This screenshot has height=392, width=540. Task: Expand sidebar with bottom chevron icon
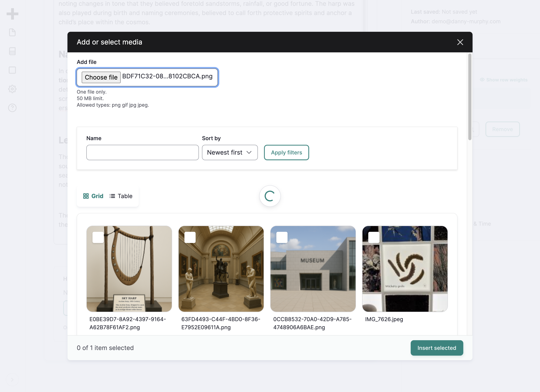coord(12,380)
